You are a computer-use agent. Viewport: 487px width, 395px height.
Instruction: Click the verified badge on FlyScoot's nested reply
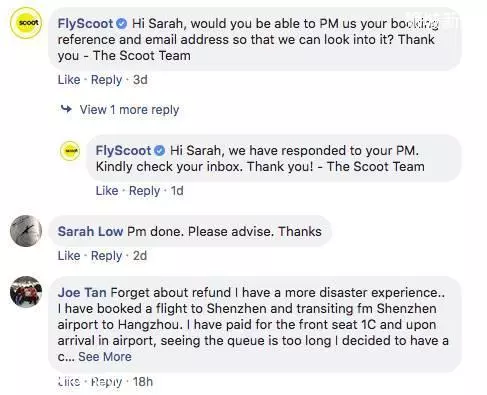(160, 151)
